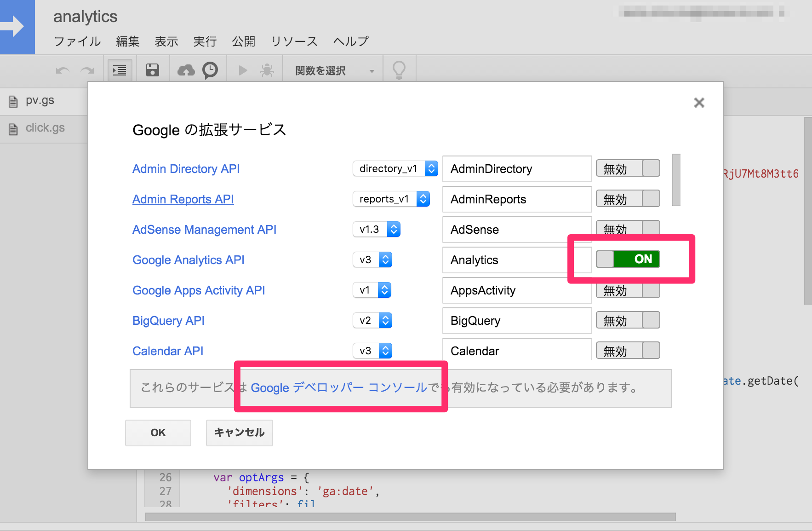Click the Calendar identifier field
Image resolution: width=812 pixels, height=531 pixels.
coord(517,349)
